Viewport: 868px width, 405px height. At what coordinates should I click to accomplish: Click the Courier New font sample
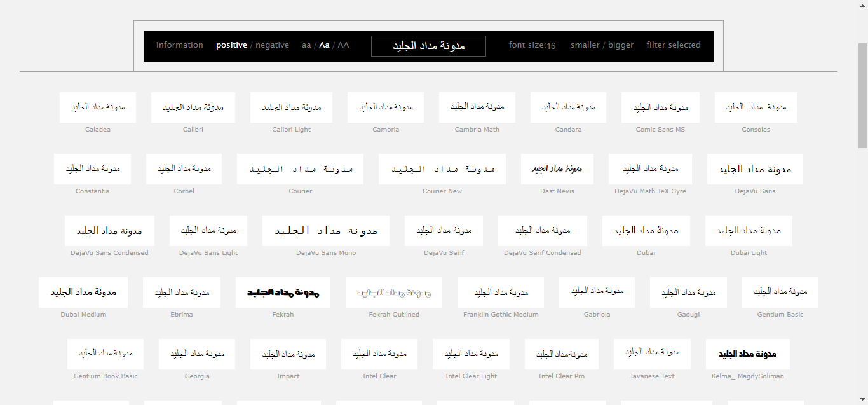[x=442, y=169]
